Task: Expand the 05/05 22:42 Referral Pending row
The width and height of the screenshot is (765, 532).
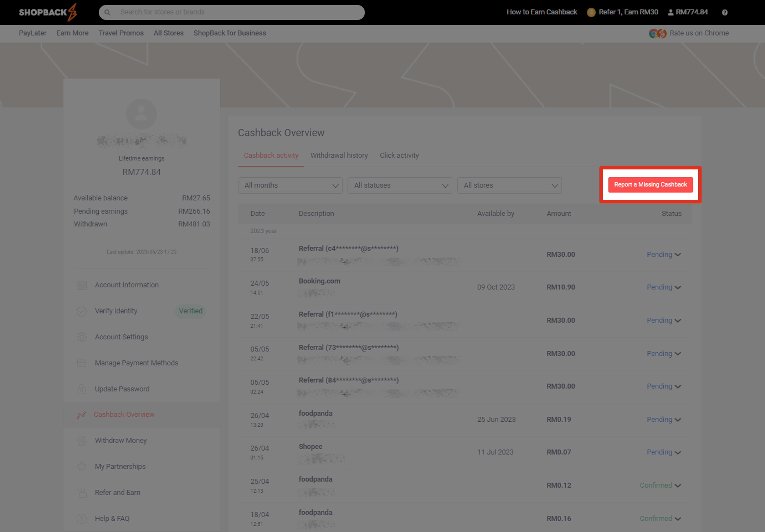Action: pyautogui.click(x=678, y=354)
